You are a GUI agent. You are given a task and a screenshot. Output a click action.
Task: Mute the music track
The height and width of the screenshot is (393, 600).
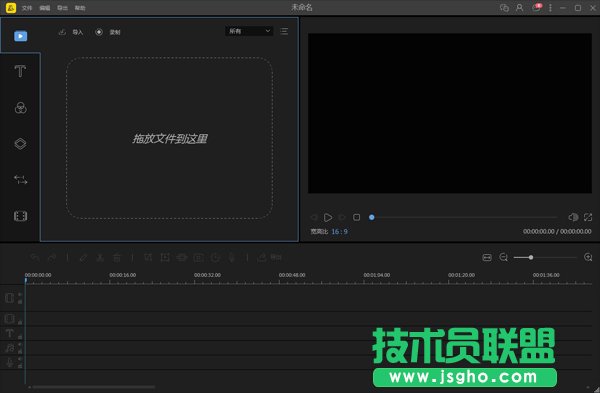tap(20, 344)
